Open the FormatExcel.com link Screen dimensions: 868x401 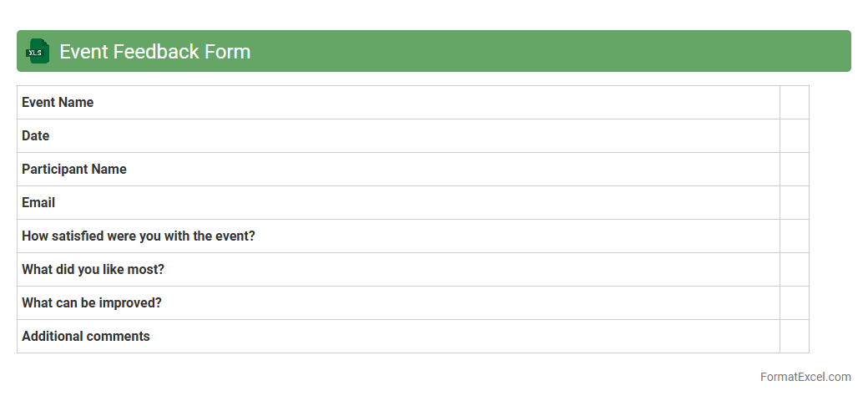[x=805, y=377]
